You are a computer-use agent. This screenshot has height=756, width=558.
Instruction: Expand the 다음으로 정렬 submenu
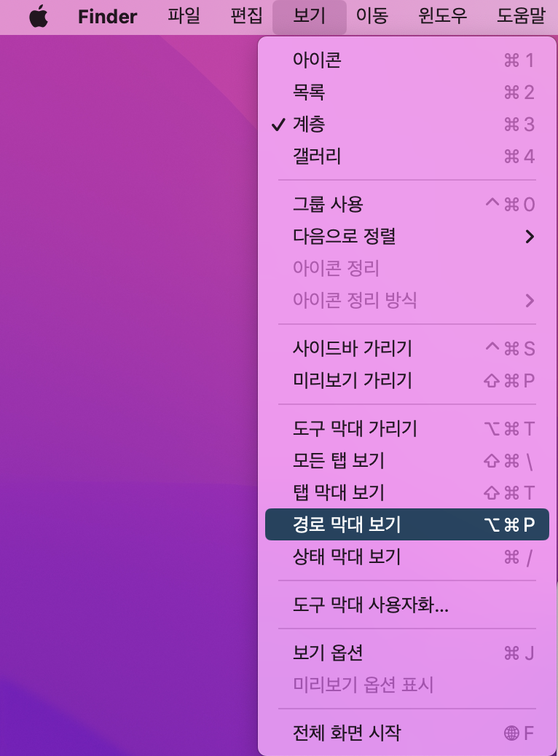(x=407, y=236)
